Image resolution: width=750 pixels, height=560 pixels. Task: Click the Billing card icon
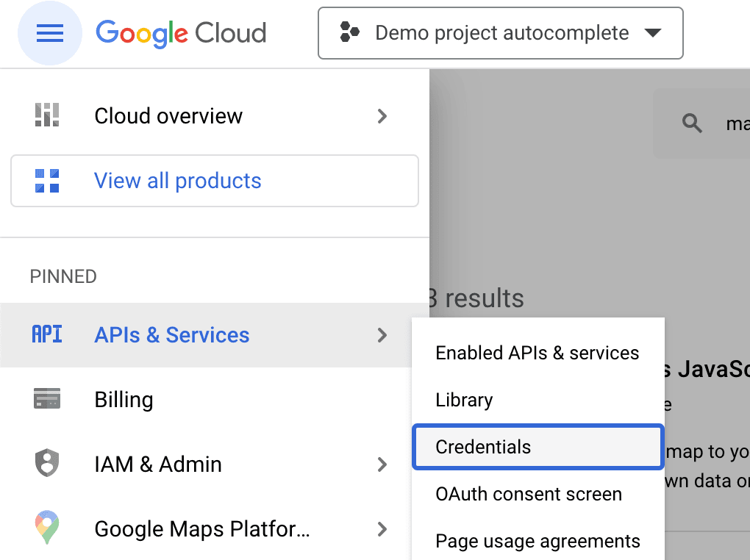[47, 398]
